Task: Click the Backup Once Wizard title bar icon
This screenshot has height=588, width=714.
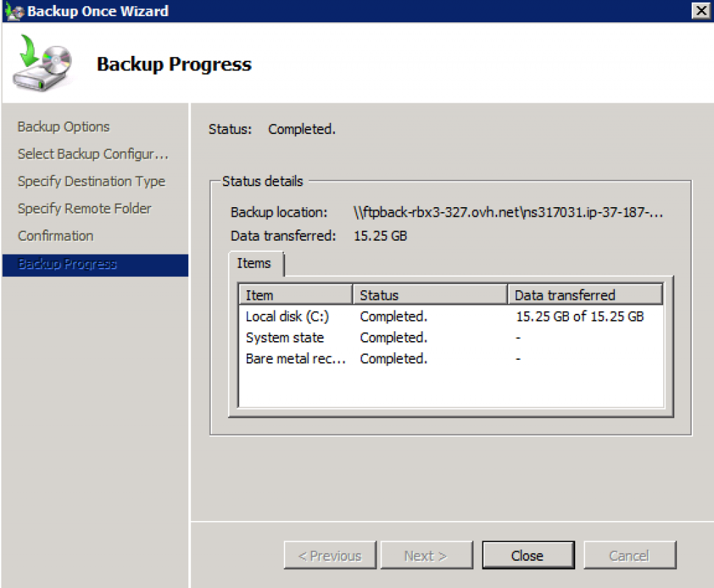Action: click(x=14, y=11)
